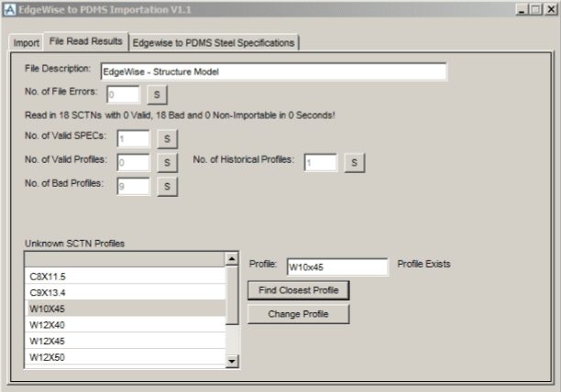Select W12X40 in the profiles list
Screen dimensions: 561x392
(126, 324)
